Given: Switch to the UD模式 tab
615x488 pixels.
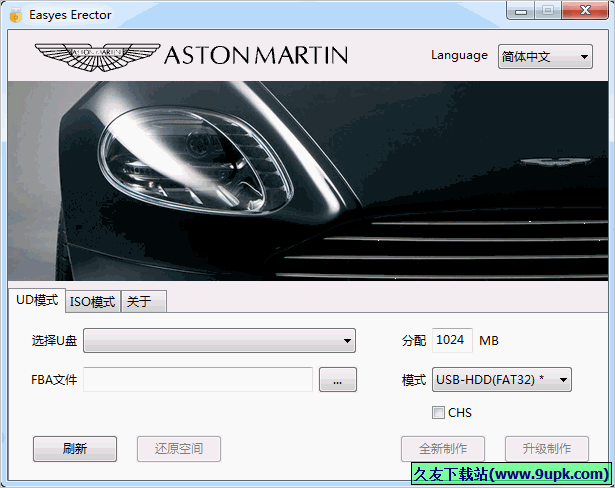Looking at the screenshot, I should pos(37,300).
